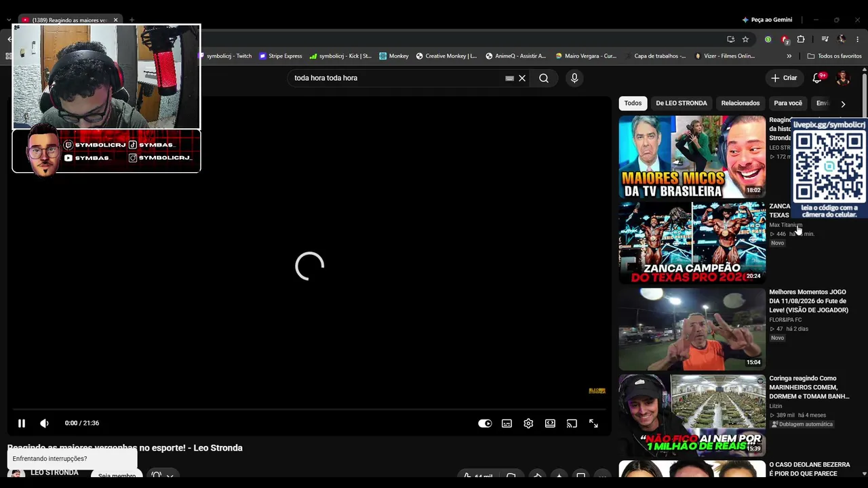The width and height of the screenshot is (868, 488).
Task: Open the Fute de Leve match thumbnail
Action: (x=692, y=329)
